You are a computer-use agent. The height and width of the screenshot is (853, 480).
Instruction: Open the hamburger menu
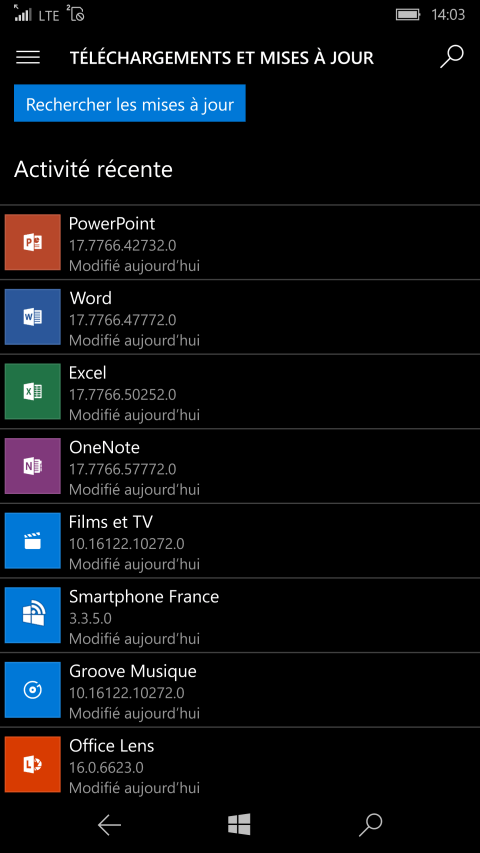click(x=28, y=58)
